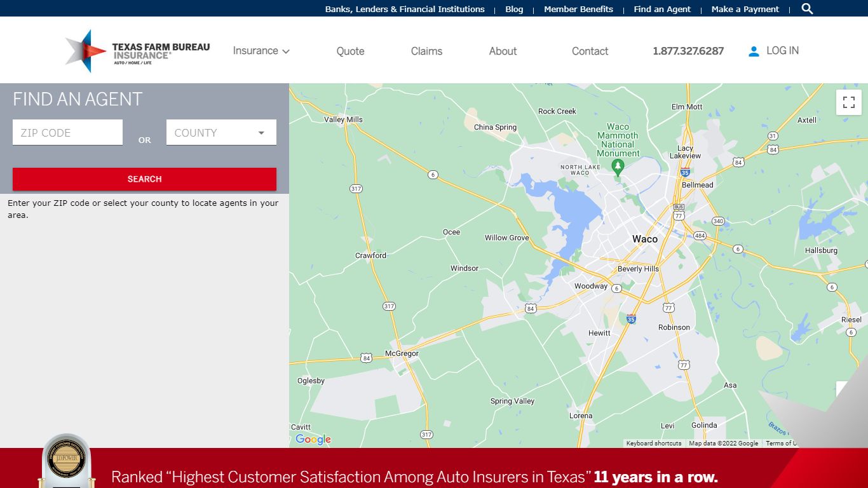Screen dimensions: 868x488
Task: Click the Valley Mills map label
Action: [x=343, y=119]
